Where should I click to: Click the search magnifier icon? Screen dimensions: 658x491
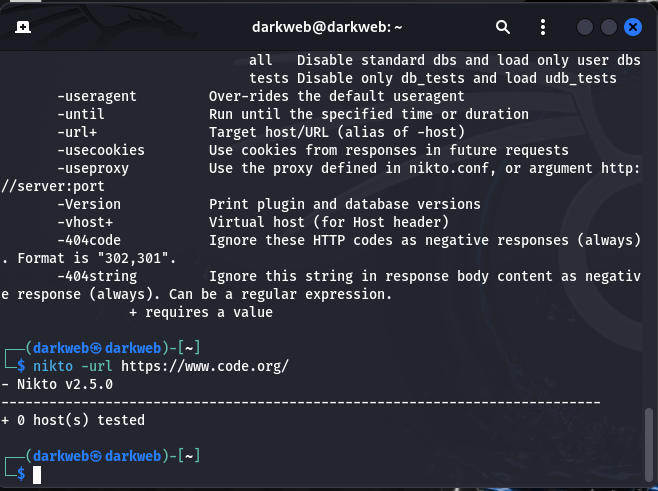click(x=503, y=27)
